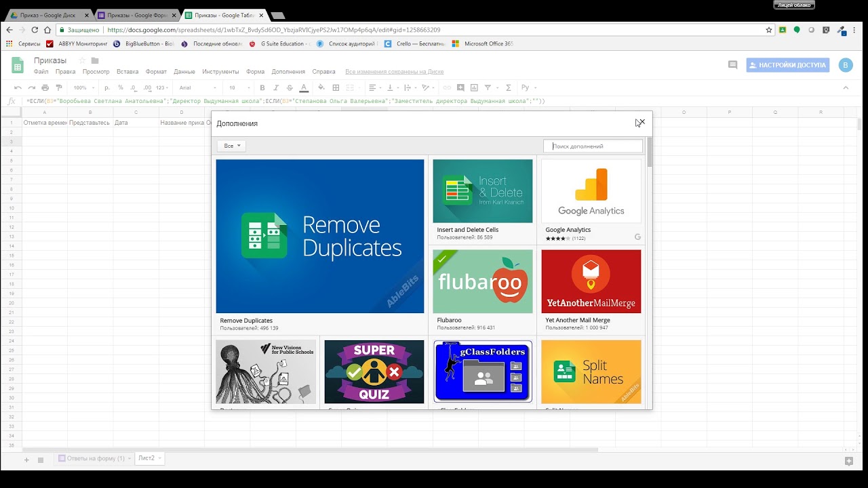868x488 pixels.
Task: Insert link toolbar icon
Action: pyautogui.click(x=447, y=87)
